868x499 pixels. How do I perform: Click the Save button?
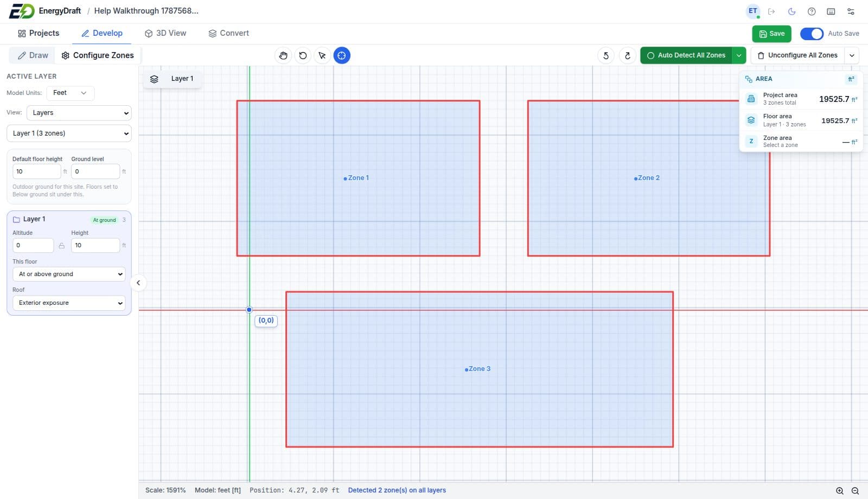pyautogui.click(x=771, y=34)
